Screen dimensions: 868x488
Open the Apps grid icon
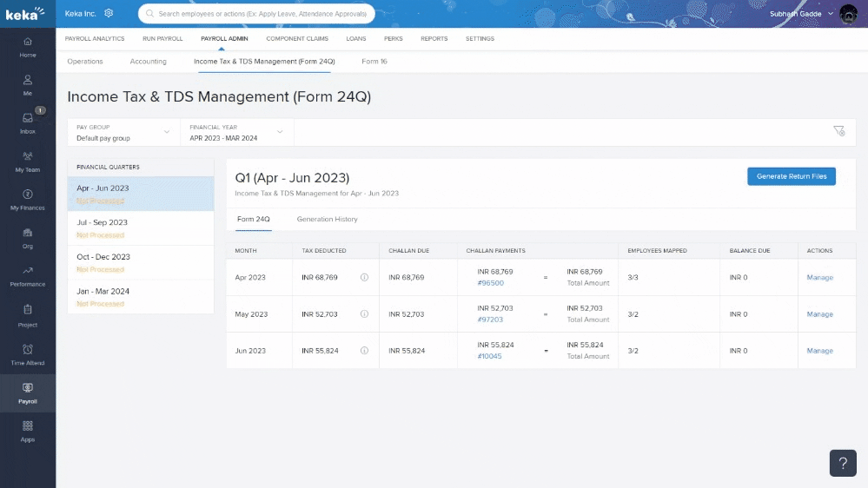click(x=28, y=431)
